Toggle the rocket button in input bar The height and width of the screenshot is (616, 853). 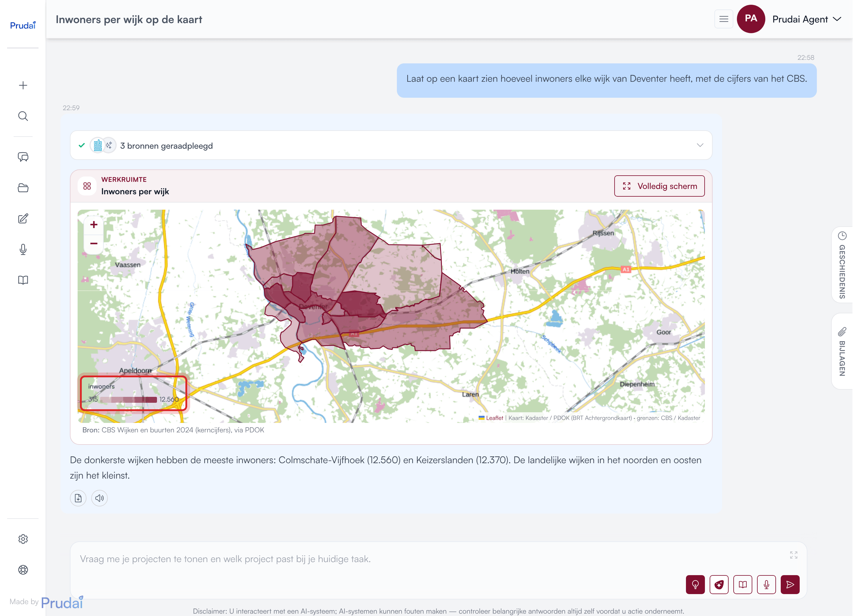click(x=719, y=584)
